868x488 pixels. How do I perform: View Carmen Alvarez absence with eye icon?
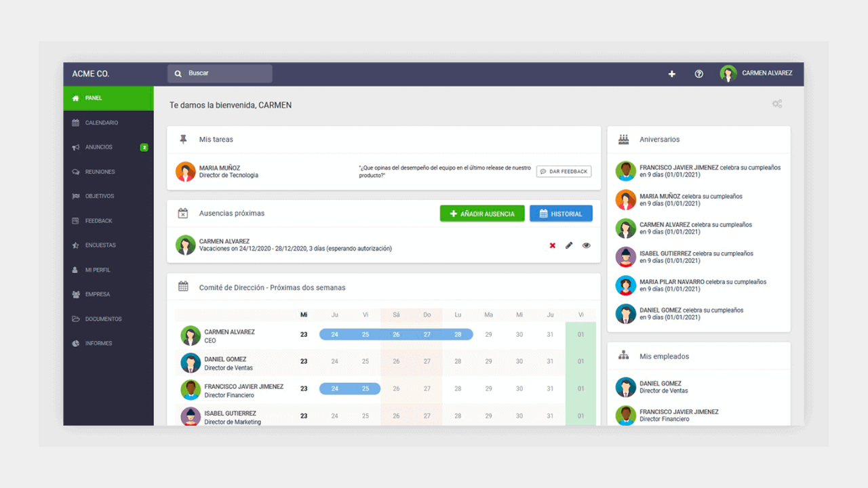(587, 245)
